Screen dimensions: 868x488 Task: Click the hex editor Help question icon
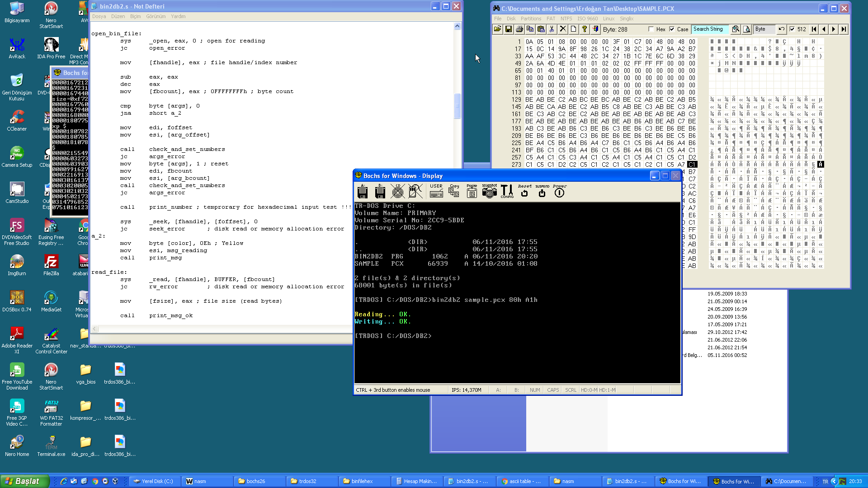[x=585, y=29]
